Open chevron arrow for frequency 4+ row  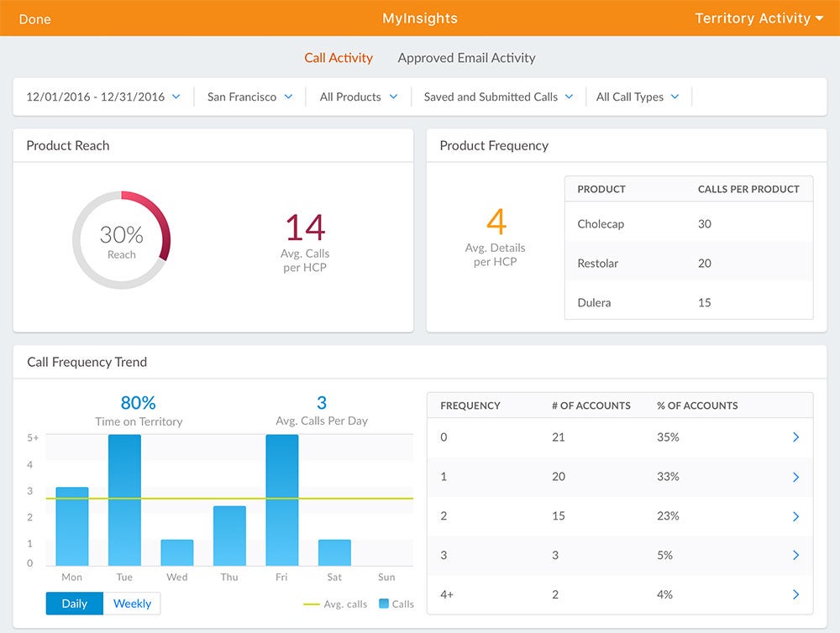pyautogui.click(x=795, y=594)
